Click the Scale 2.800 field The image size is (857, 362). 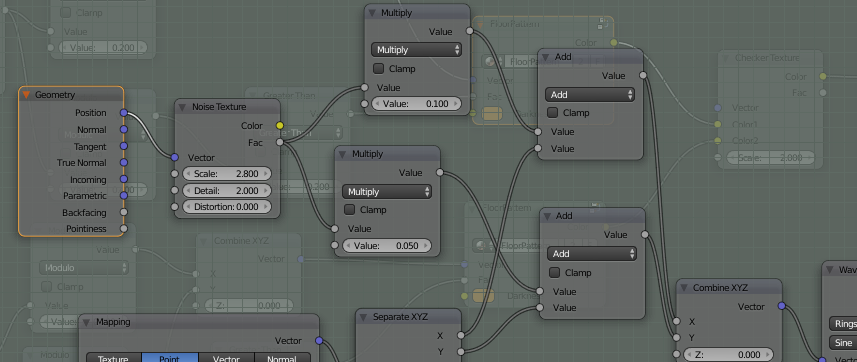click(x=226, y=174)
